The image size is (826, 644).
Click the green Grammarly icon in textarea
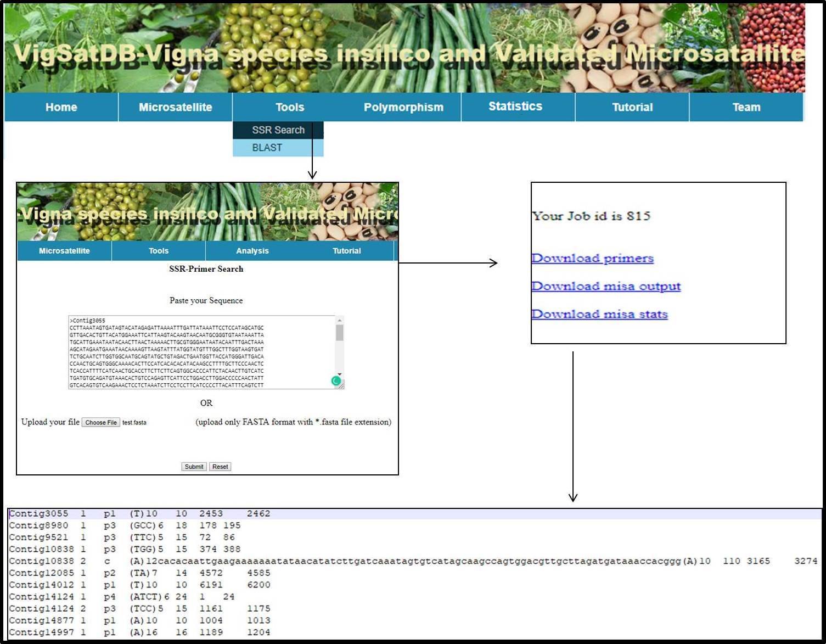336,380
